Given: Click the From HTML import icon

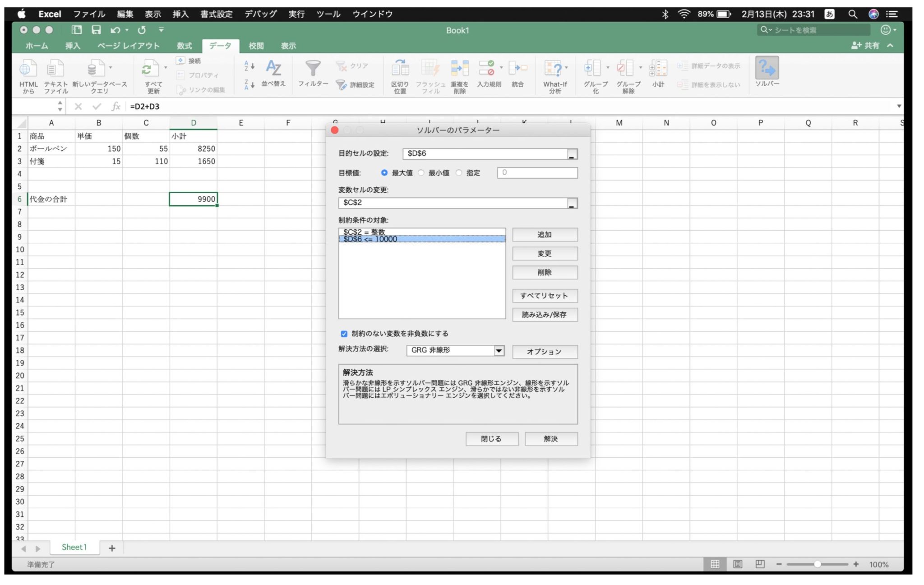Looking at the screenshot, I should (28, 69).
